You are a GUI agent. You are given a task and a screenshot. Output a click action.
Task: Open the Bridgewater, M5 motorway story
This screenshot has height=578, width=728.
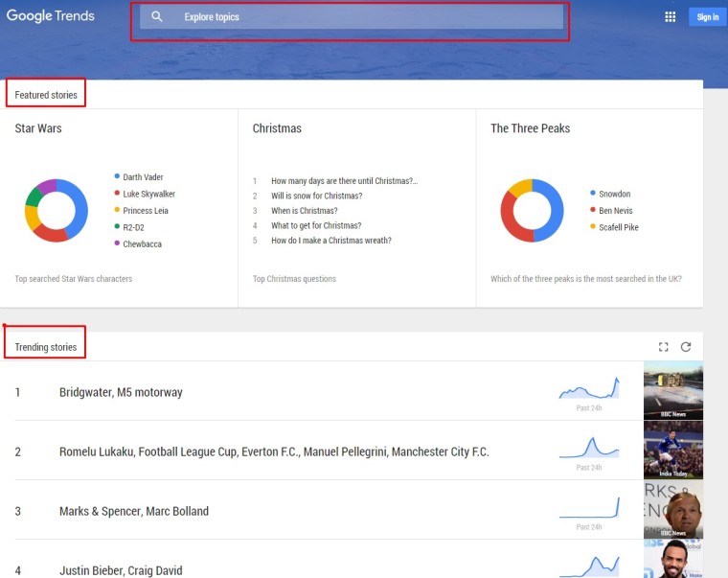click(121, 392)
